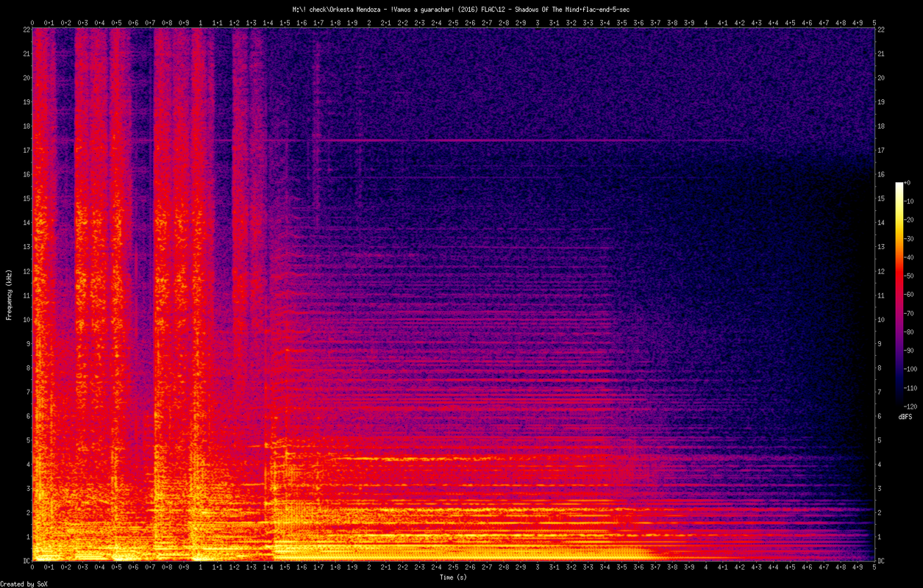Click "13" on the right frequency axis
This screenshot has height=588, width=923.
[x=882, y=247]
